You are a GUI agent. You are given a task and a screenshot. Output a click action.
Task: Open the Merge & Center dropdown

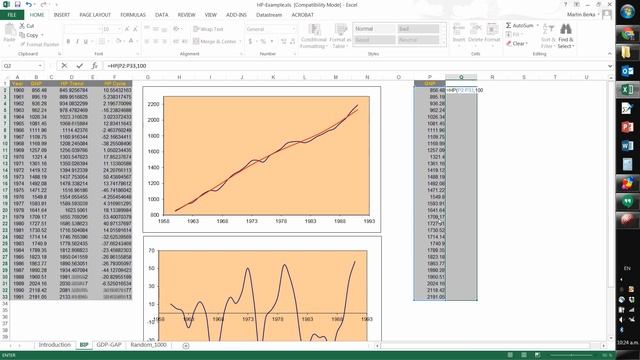[x=240, y=41]
